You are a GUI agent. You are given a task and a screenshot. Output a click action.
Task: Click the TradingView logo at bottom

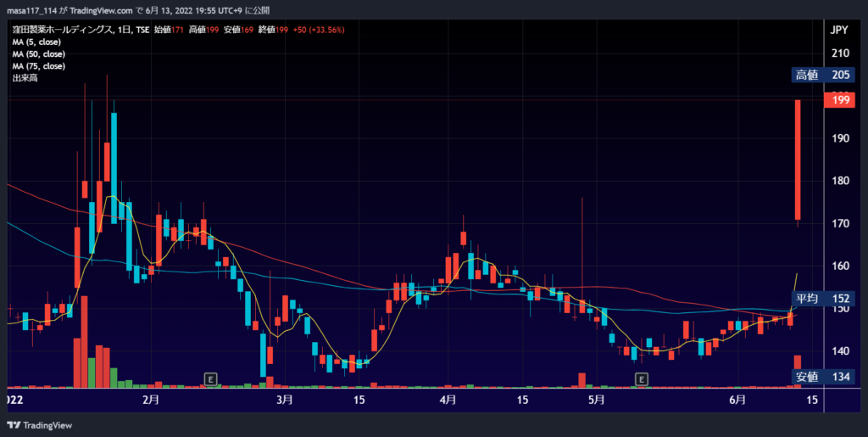point(39,425)
